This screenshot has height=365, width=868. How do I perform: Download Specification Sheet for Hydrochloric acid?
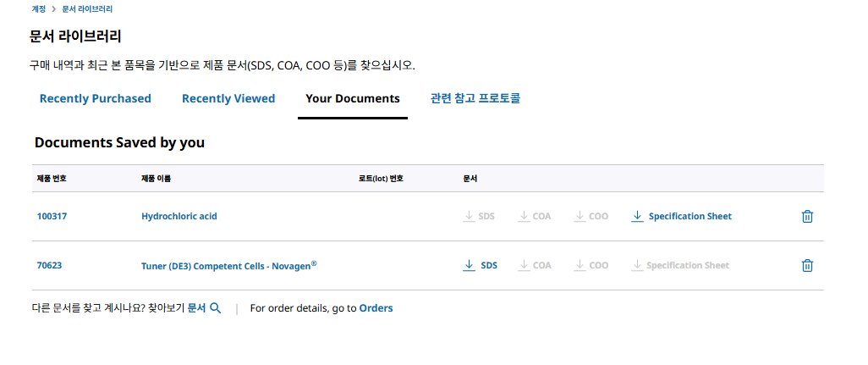point(681,216)
